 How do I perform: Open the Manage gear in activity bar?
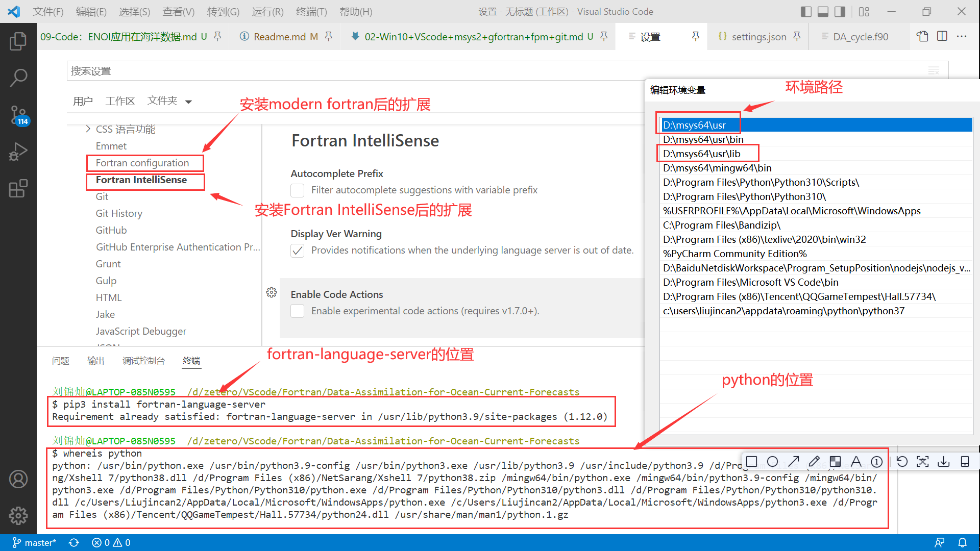[x=18, y=516]
